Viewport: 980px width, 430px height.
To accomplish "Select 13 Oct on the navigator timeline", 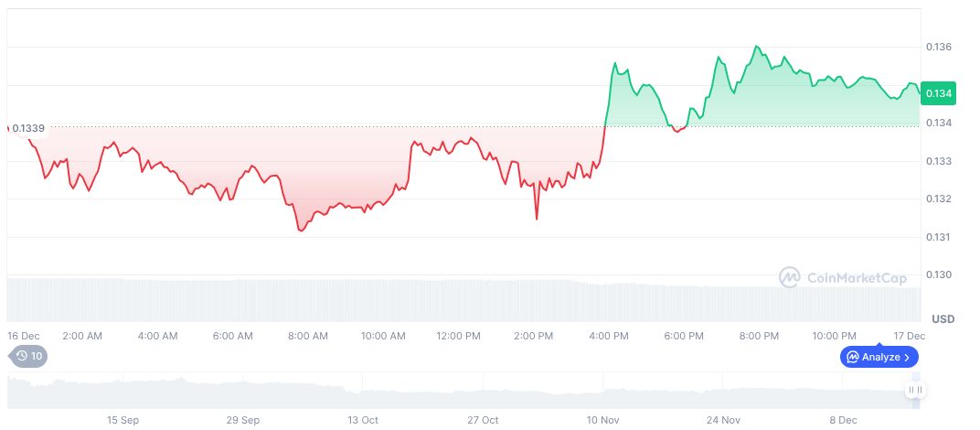I will coord(363,420).
